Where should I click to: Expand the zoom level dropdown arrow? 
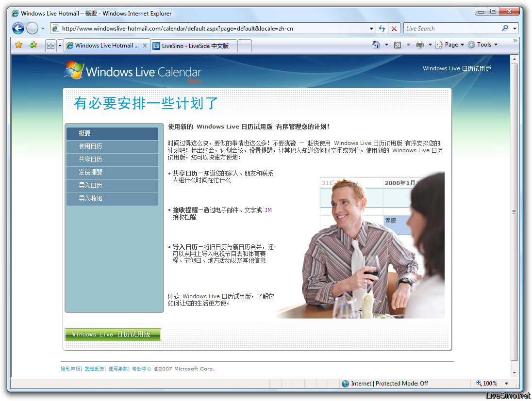[x=507, y=384]
